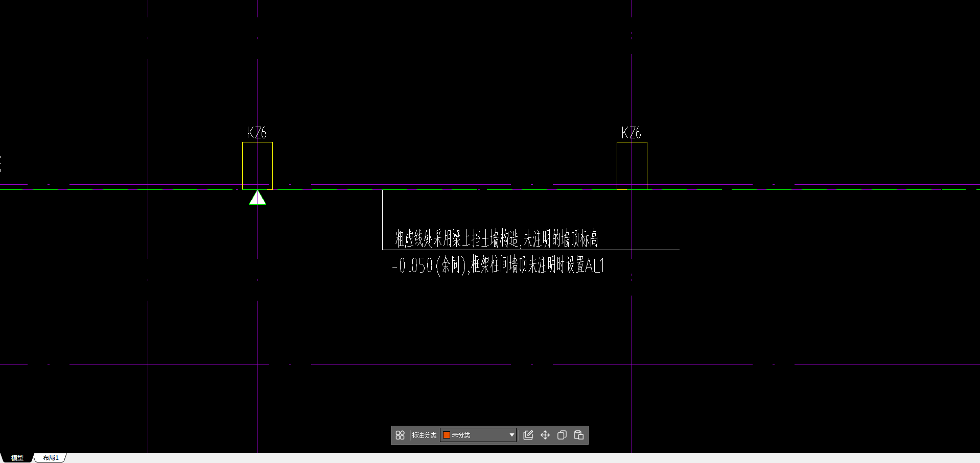Viewport: 980px width, 463px height.
Task: Select the right KZ6 column label
Action: tap(631, 133)
